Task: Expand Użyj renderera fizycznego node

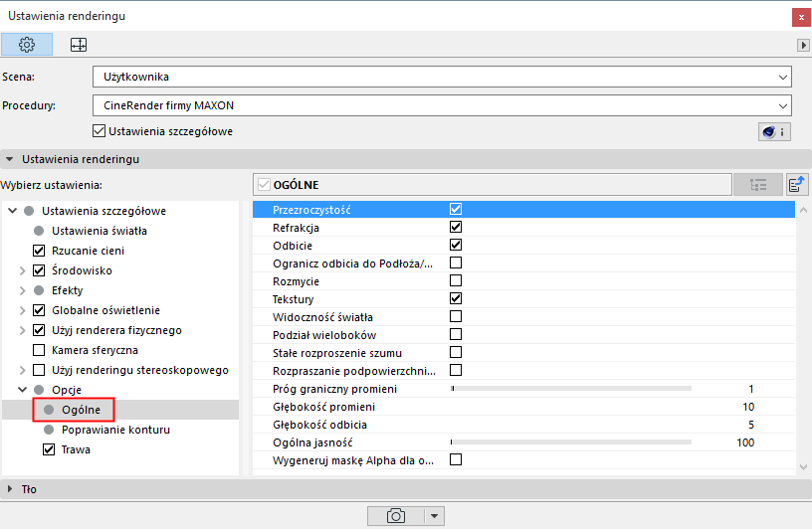Action: [x=22, y=330]
